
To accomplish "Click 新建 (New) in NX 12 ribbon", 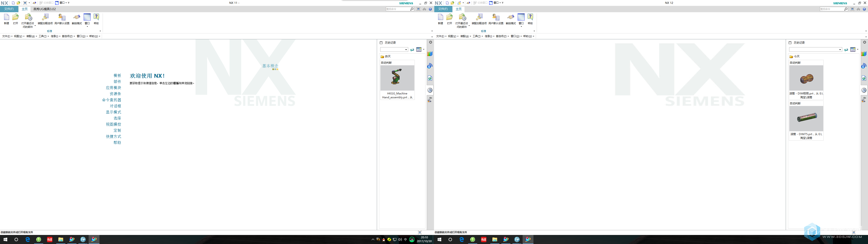I will (x=440, y=19).
